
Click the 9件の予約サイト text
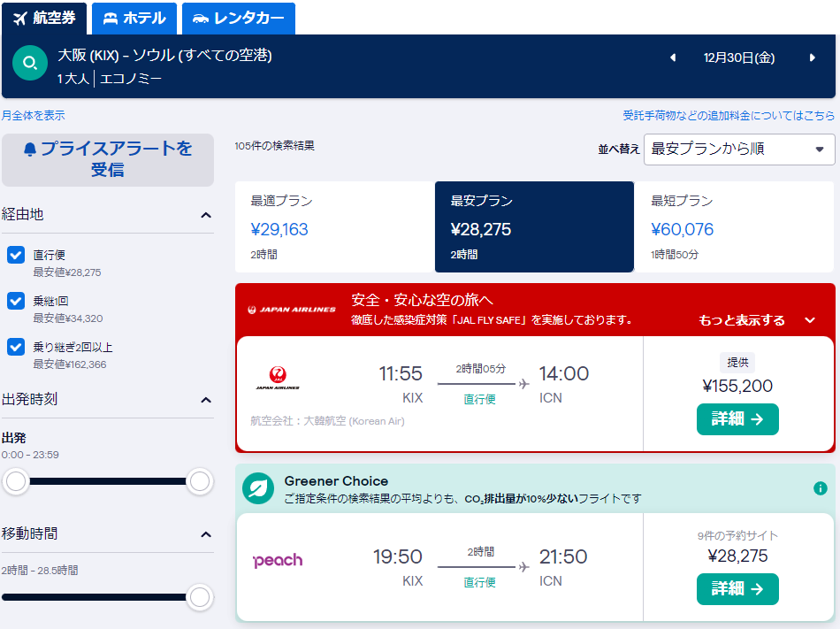tap(737, 535)
